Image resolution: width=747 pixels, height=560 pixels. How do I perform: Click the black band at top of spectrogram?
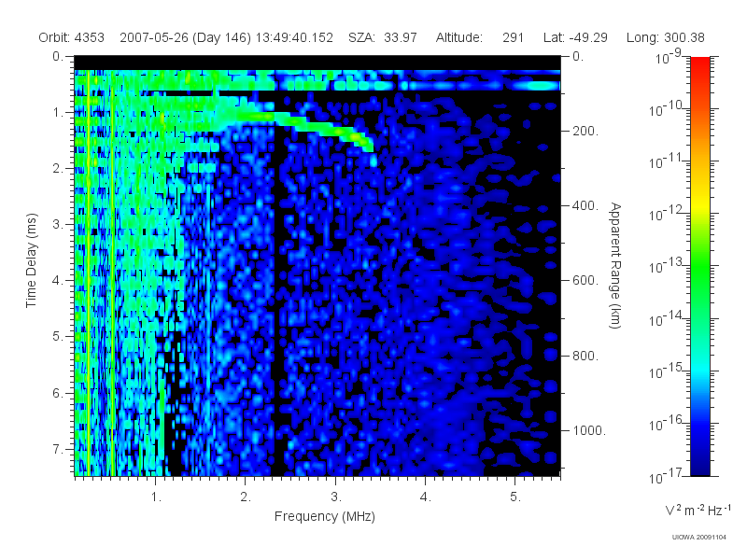click(317, 63)
